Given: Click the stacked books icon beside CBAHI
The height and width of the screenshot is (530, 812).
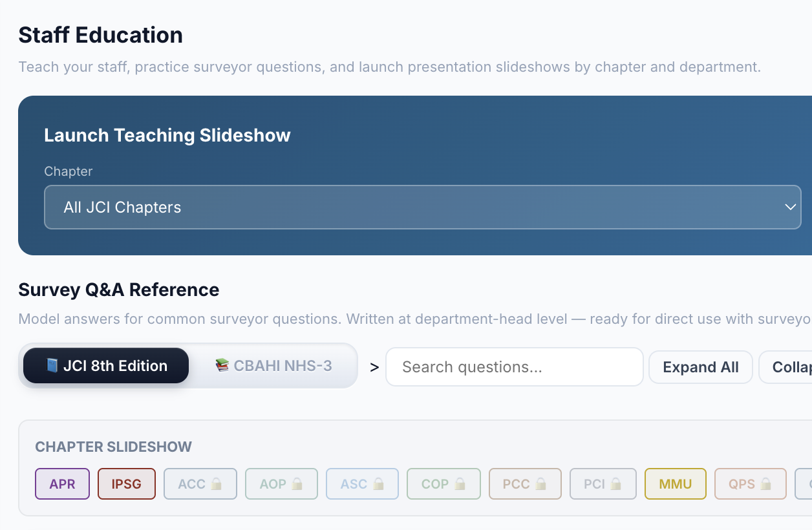Looking at the screenshot, I should click(222, 366).
